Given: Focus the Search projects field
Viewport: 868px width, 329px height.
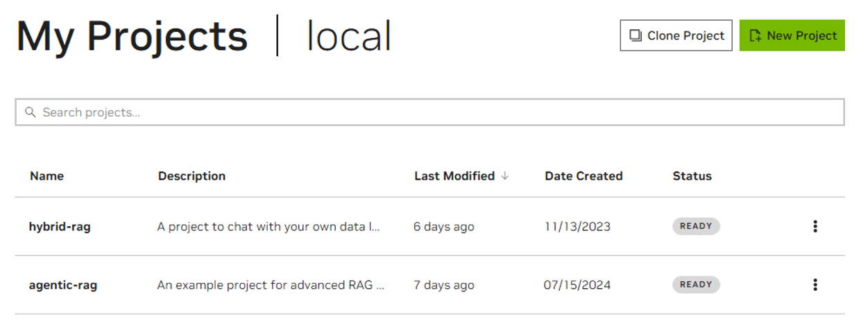Looking at the screenshot, I should (429, 112).
